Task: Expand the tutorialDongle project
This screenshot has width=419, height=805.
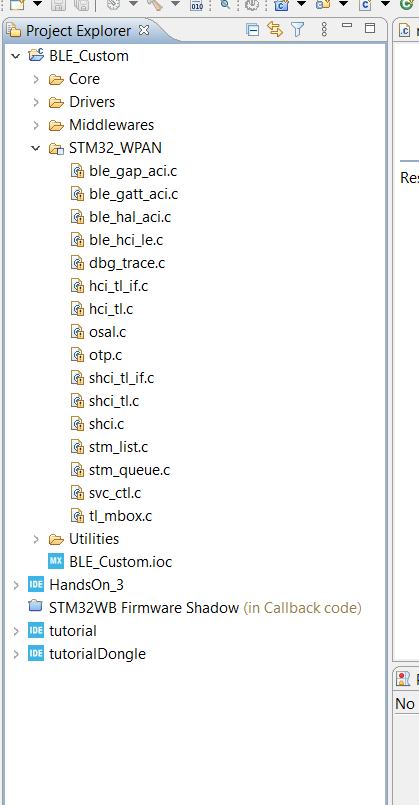Action: coord(16,654)
